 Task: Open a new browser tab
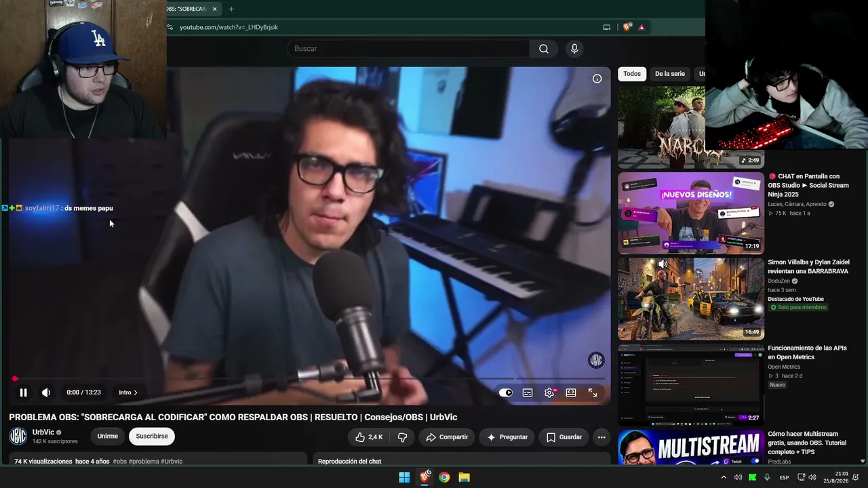[231, 9]
